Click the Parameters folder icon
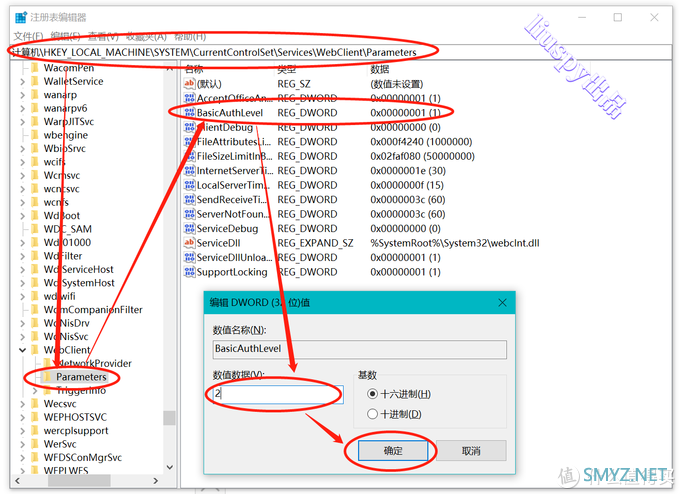Viewport: 680px width, 494px height. [47, 377]
